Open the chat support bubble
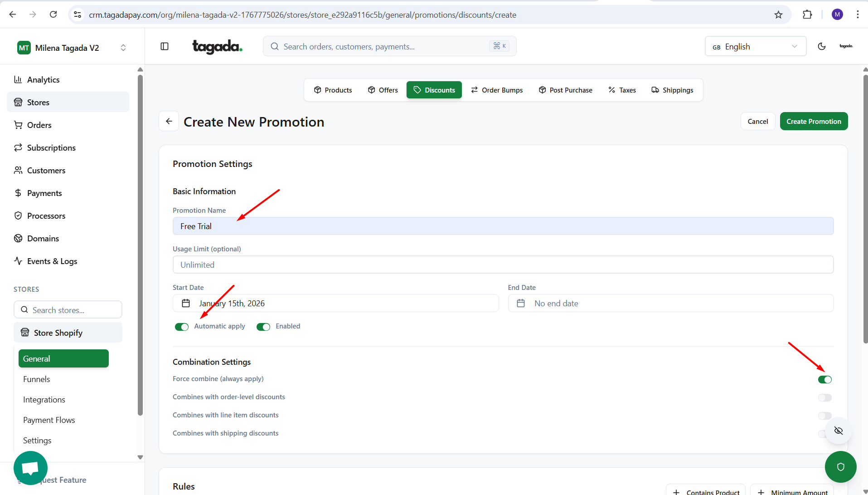 [x=30, y=468]
